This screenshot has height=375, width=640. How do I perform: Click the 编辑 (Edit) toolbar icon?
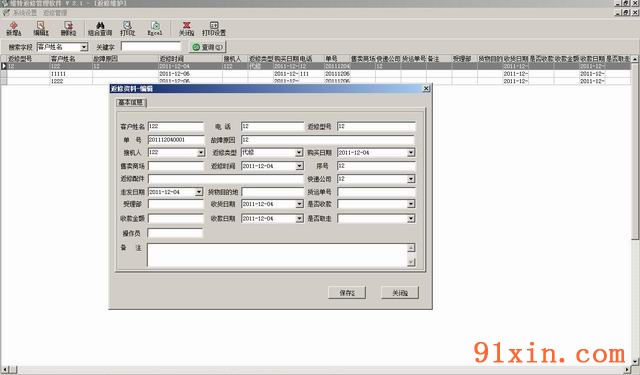click(40, 29)
